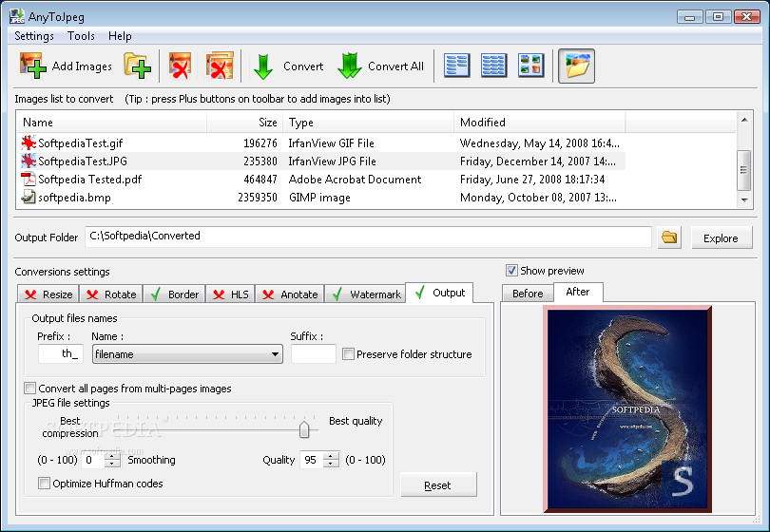This screenshot has height=532, width=770.
Task: Click the size cell 235380
Action: pyautogui.click(x=260, y=161)
